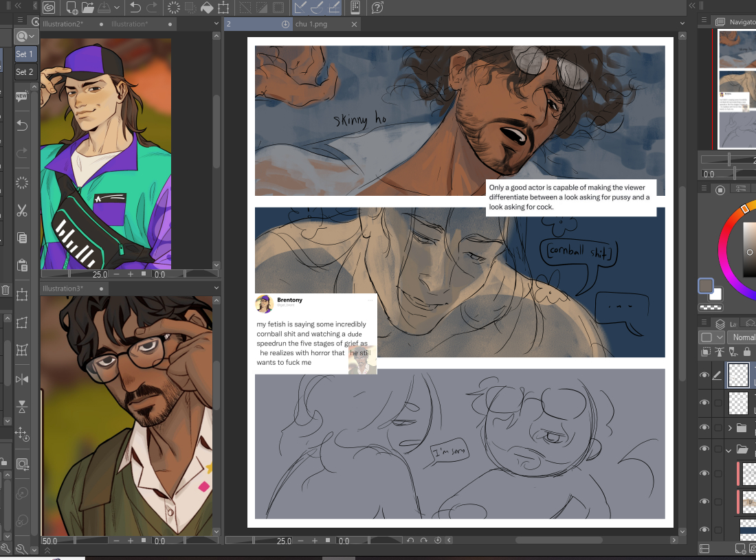Image resolution: width=756 pixels, height=560 pixels.
Task: Select the Fill bucket icon
Action: coord(207,8)
